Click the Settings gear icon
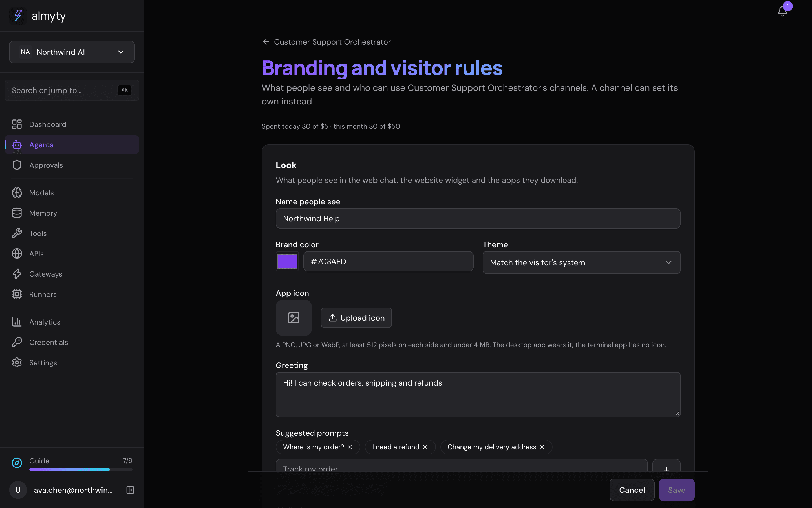 (x=17, y=363)
